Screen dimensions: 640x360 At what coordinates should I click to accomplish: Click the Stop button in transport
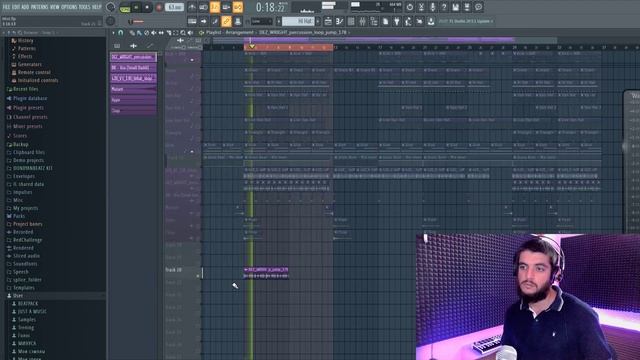[147, 7]
